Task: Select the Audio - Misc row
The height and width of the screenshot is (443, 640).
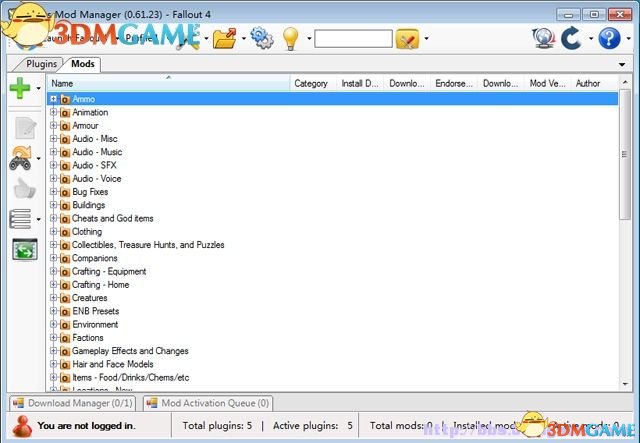Action: click(x=95, y=139)
